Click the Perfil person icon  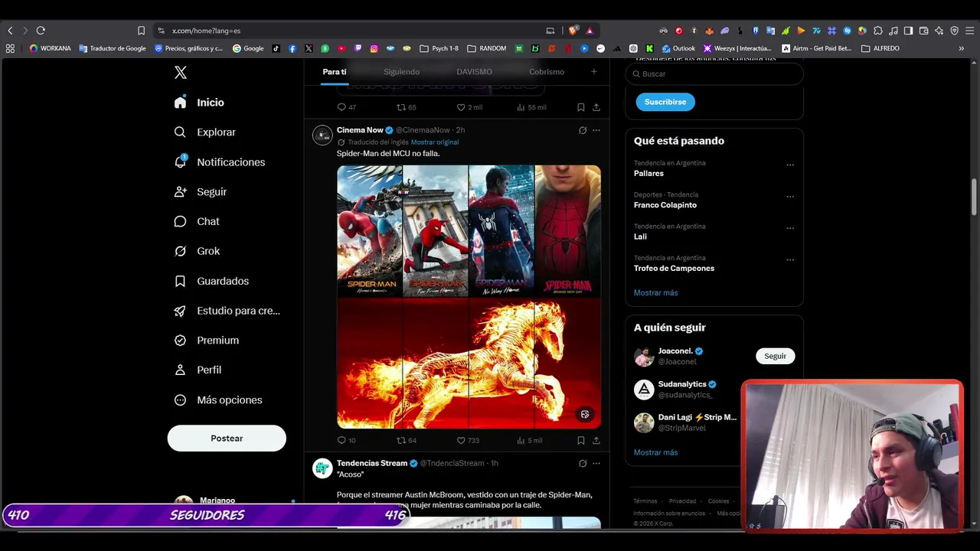click(x=180, y=370)
